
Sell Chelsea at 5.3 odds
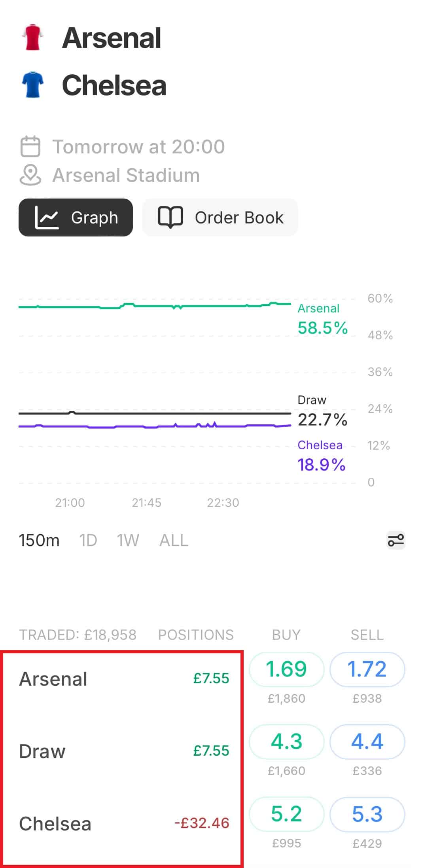coord(367,814)
